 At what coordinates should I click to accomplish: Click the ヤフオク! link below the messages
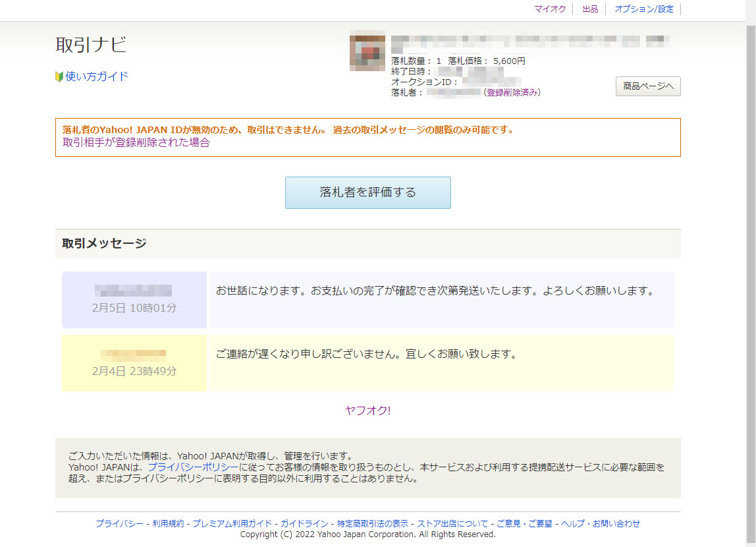367,411
